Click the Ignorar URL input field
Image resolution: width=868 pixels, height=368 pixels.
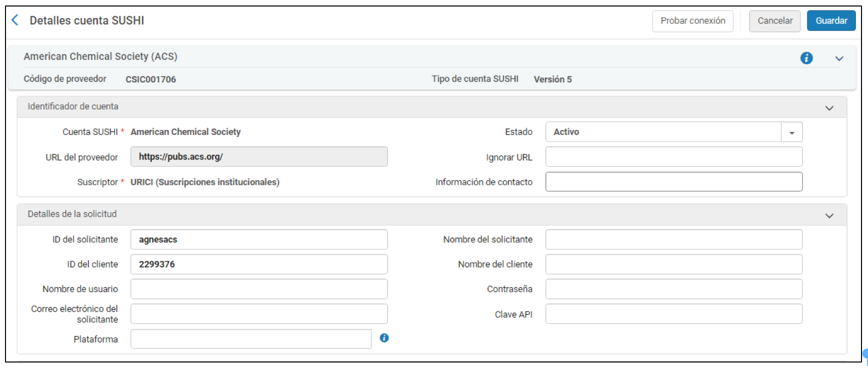(673, 157)
